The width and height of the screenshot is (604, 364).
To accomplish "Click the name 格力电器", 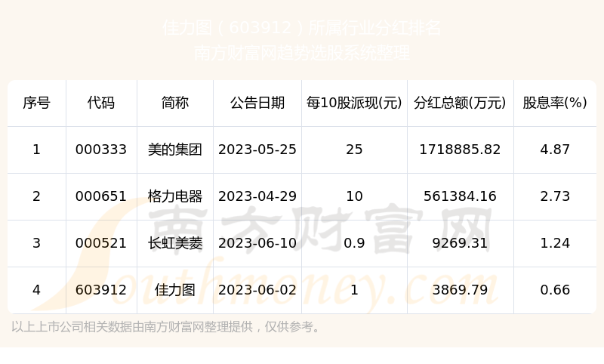I will [x=175, y=196].
